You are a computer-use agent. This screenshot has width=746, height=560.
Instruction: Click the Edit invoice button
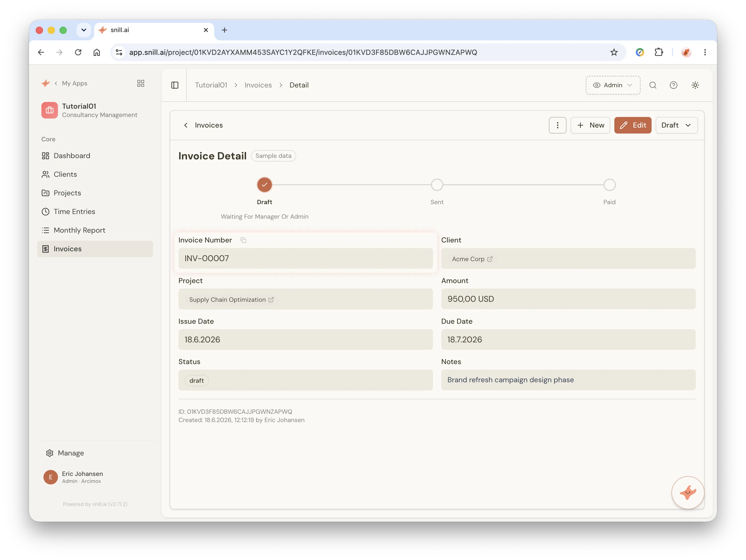(633, 125)
